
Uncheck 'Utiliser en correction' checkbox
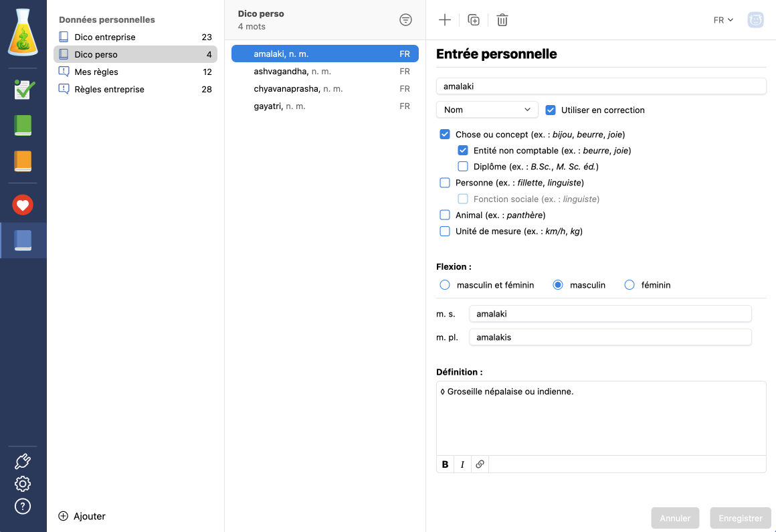click(551, 110)
